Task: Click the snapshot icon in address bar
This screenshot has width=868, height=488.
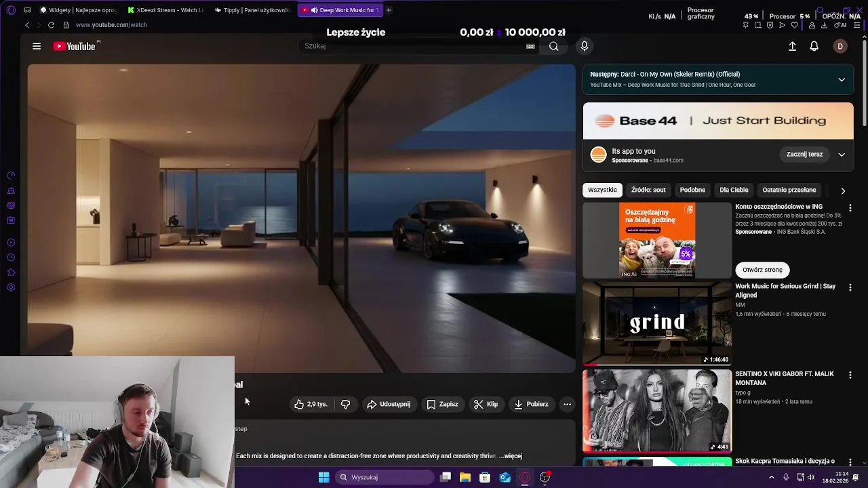Action: (x=757, y=25)
